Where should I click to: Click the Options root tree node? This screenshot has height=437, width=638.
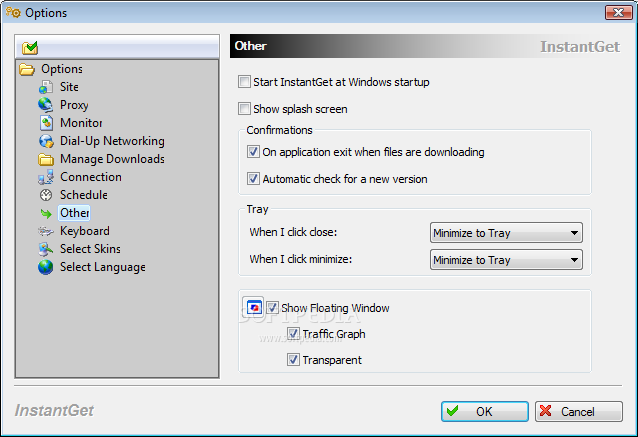pyautogui.click(x=62, y=69)
